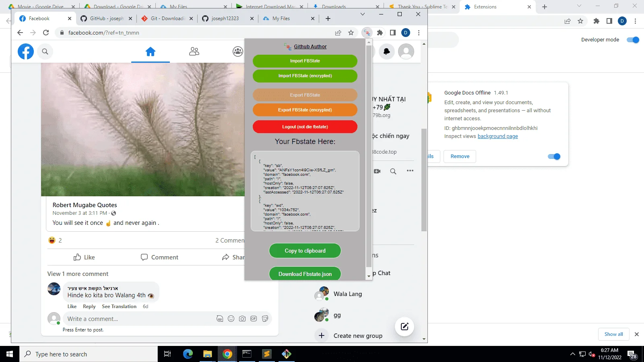
Task: Click Export FBState (encrypted) button
Action: point(305,110)
